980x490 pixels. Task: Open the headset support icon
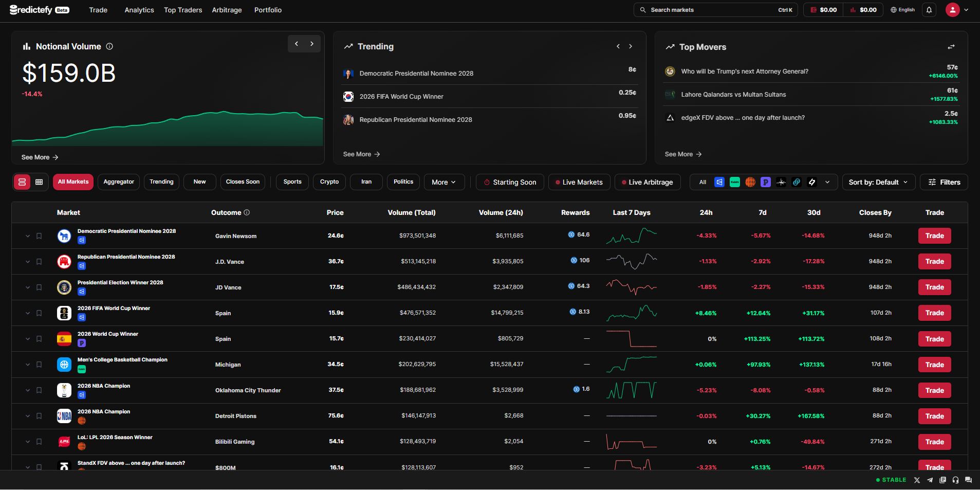pyautogui.click(x=955, y=480)
